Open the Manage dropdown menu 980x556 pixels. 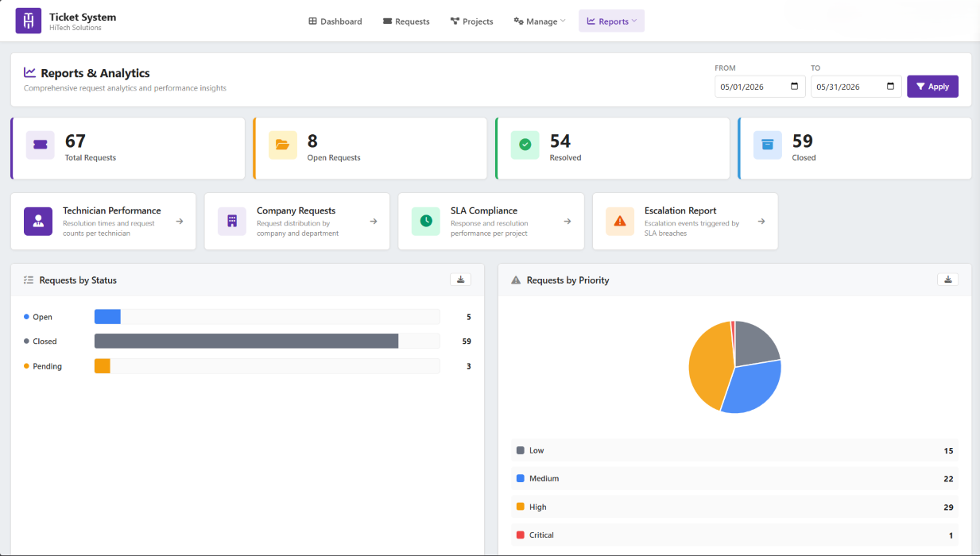[540, 21]
